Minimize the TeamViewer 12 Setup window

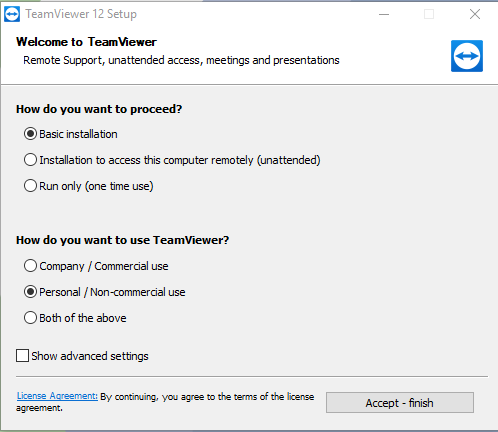click(384, 14)
